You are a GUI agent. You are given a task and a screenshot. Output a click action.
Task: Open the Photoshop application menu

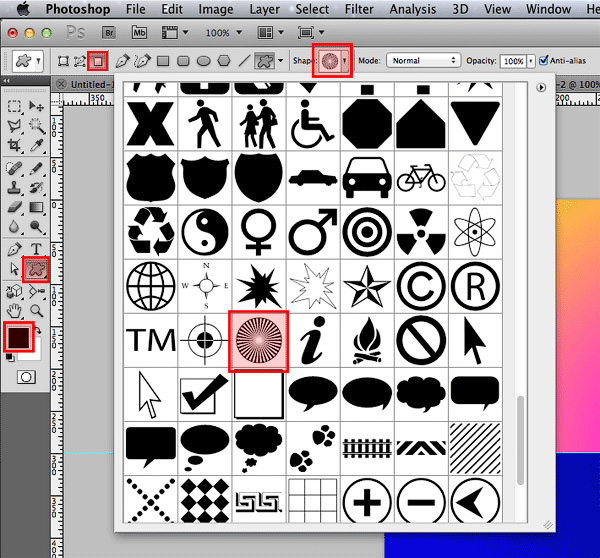pos(78,9)
